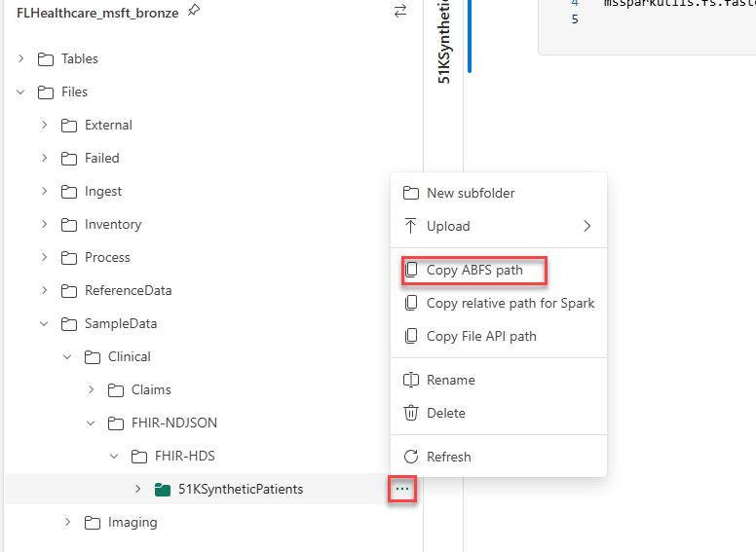The image size is (756, 552).
Task: Collapse the FHIR-HDS folder chevron
Action: 114,456
